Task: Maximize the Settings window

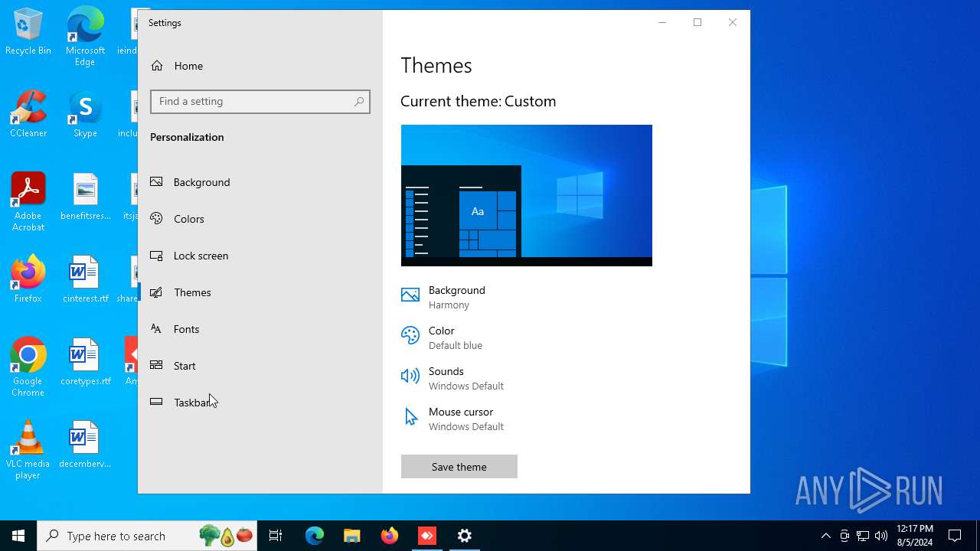Action: point(697,23)
